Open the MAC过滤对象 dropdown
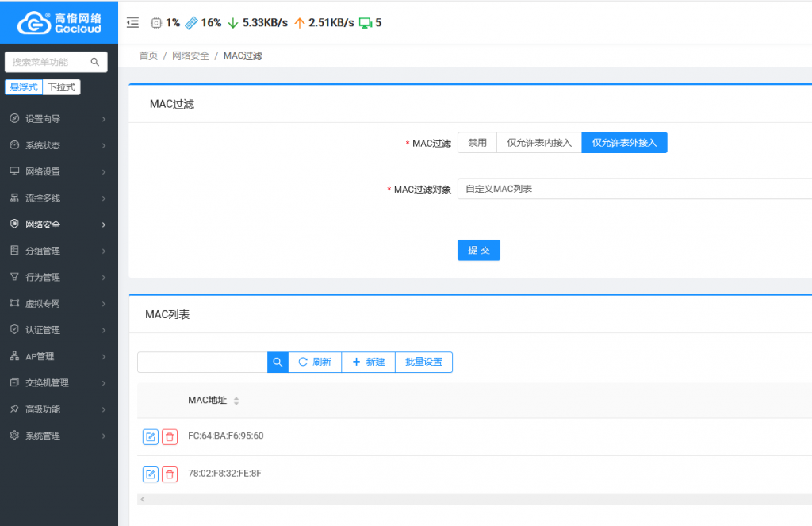This screenshot has width=812, height=526. pos(634,189)
